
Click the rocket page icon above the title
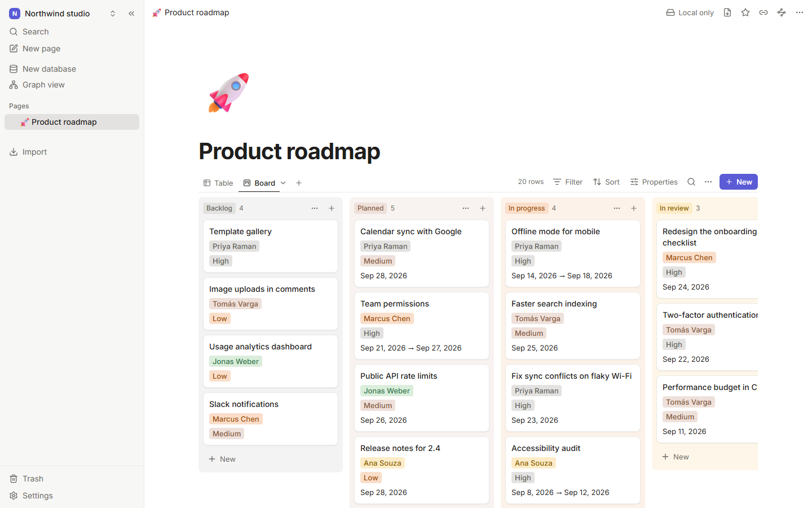tap(228, 93)
